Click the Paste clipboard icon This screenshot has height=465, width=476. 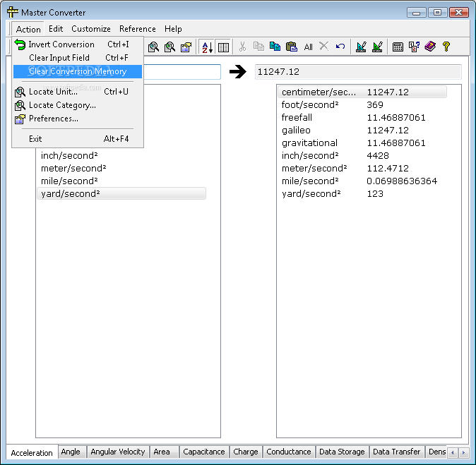click(292, 47)
